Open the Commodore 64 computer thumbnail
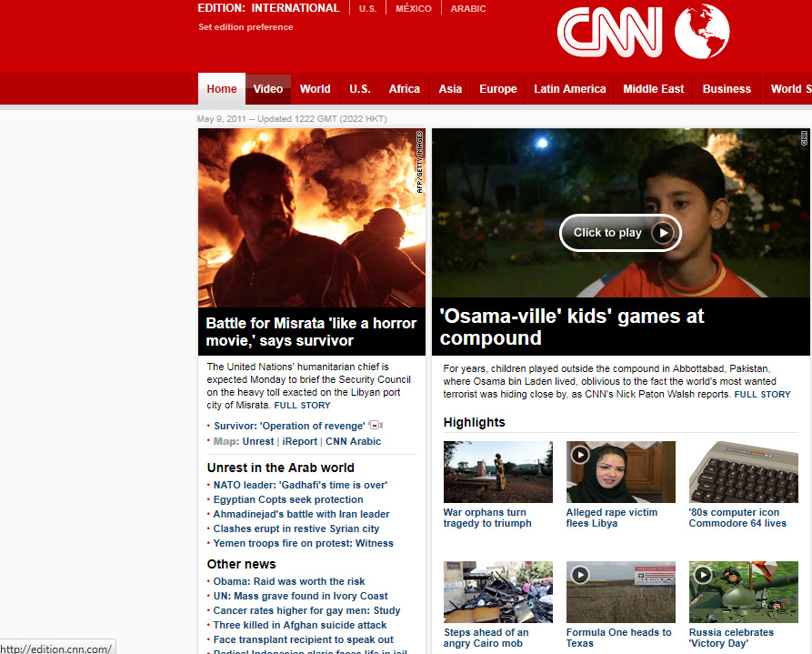Screen dimensions: 812x654 pyautogui.click(x=743, y=471)
